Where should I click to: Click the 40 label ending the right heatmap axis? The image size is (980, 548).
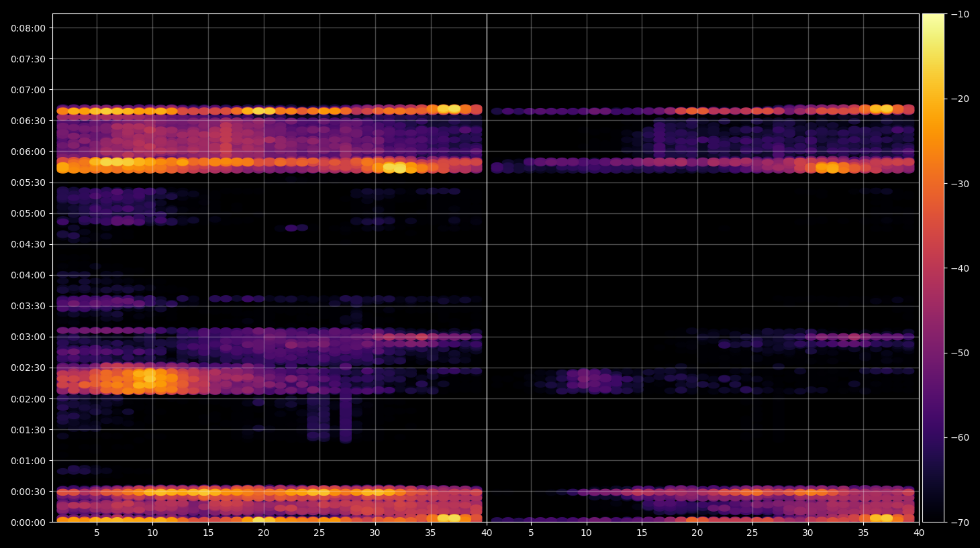919,533
